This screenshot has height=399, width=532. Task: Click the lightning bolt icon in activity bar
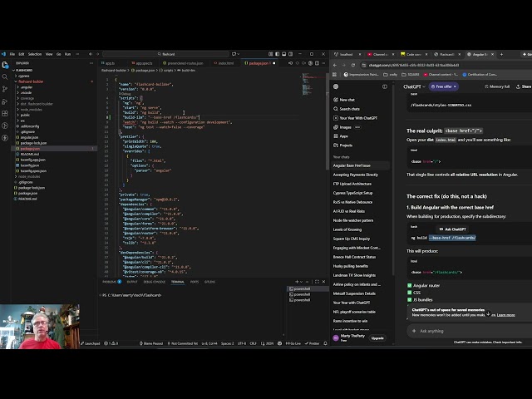tap(5, 138)
